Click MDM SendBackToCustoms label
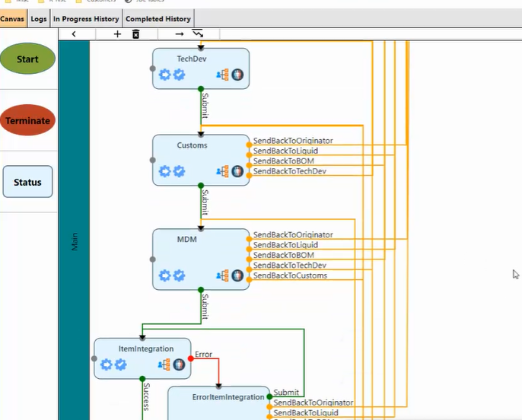 pos(291,275)
